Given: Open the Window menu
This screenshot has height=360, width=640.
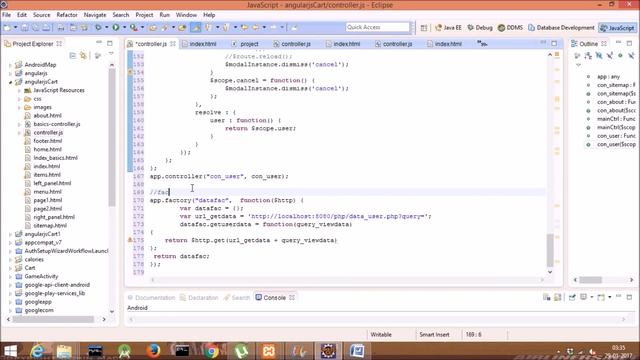Looking at the screenshot, I should 186,15.
